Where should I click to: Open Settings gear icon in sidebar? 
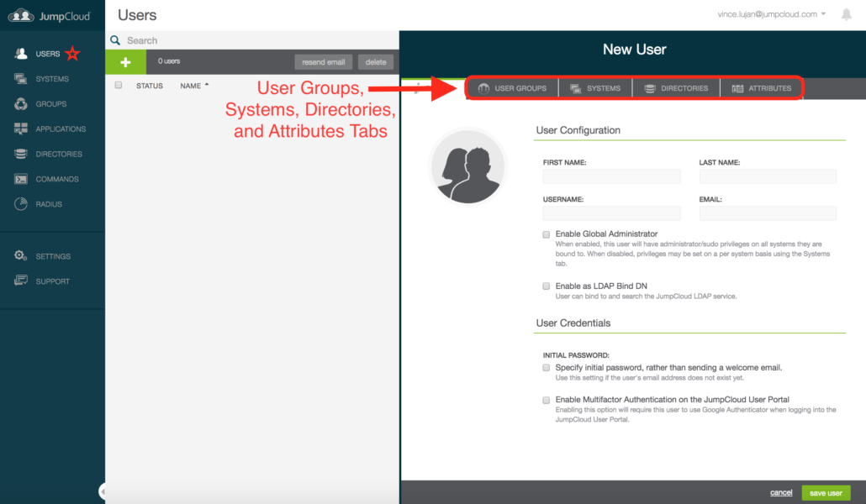point(21,256)
